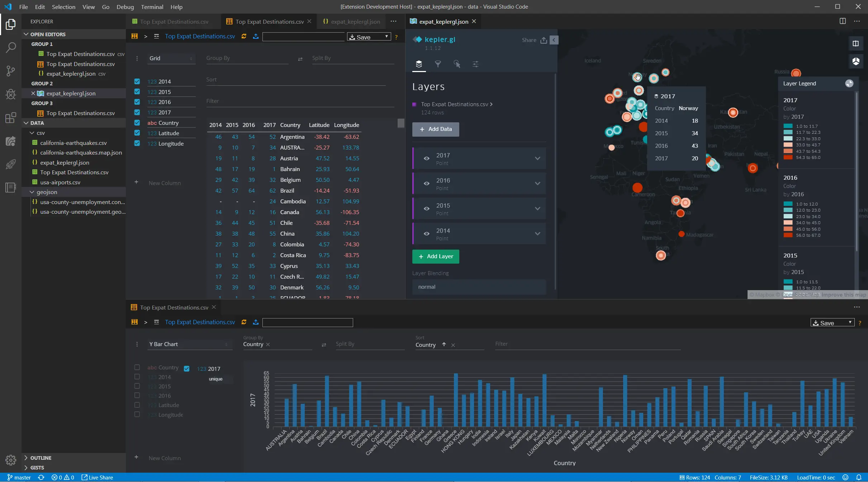Click the 54.3 to 65.0 red legend swatch

tap(788, 157)
